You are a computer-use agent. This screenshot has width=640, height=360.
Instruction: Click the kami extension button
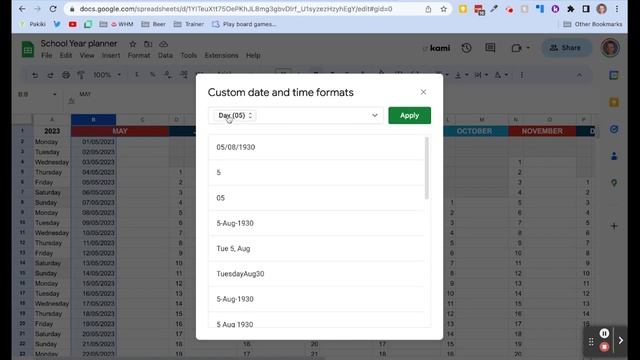pos(437,48)
